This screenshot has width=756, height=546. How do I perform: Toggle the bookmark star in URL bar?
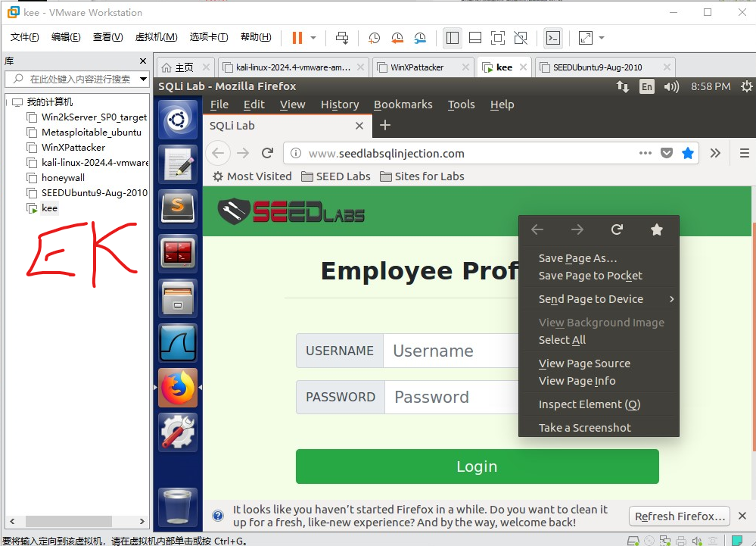click(688, 154)
